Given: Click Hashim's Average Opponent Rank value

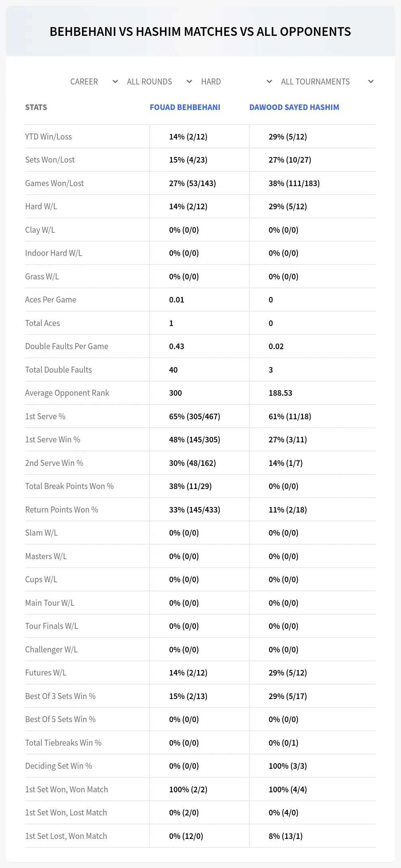Looking at the screenshot, I should pyautogui.click(x=280, y=393).
